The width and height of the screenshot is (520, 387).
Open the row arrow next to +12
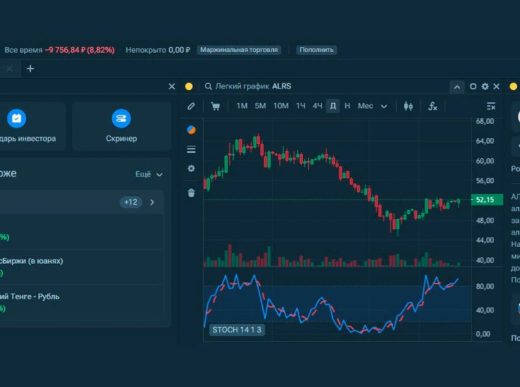coord(152,202)
